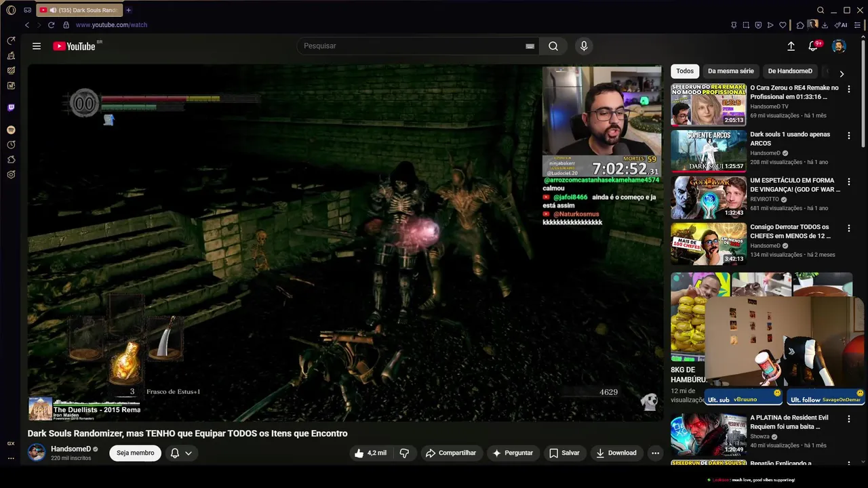The width and height of the screenshot is (868, 488).
Task: Open notification preferences bell dropdown
Action: [x=181, y=453]
